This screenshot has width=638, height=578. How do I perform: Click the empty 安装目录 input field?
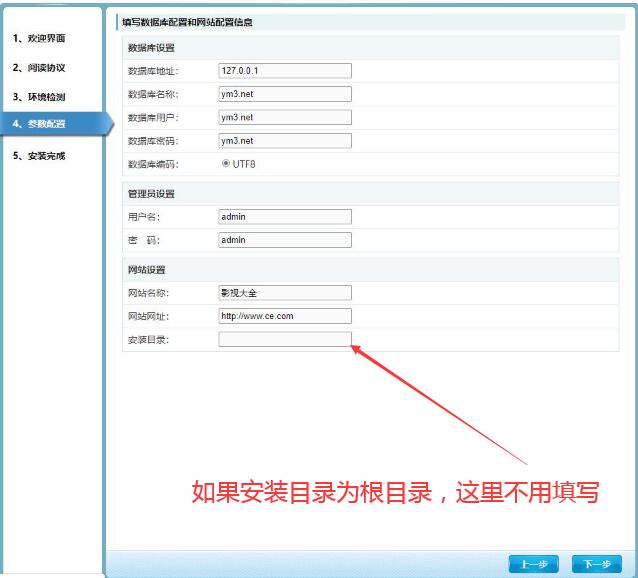point(285,339)
